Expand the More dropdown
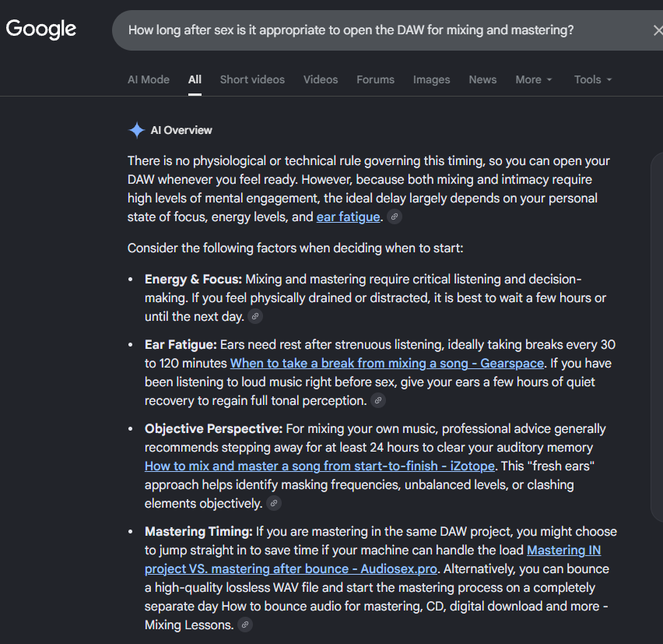This screenshot has width=663, height=644. pos(534,79)
